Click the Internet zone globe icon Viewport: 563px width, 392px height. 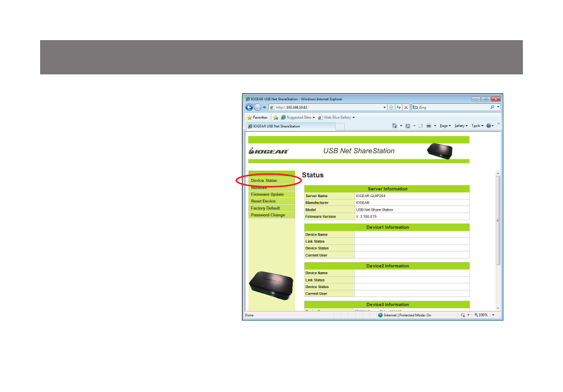381,315
